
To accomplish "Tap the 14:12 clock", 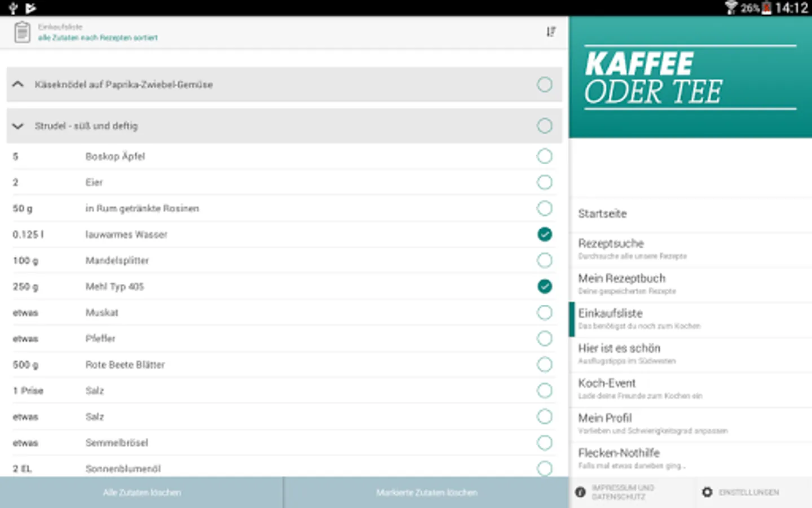I will click(x=791, y=8).
